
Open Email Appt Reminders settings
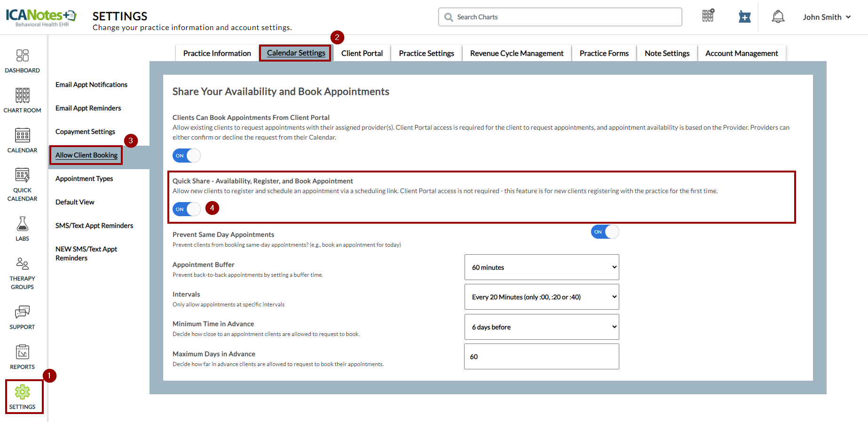[88, 108]
